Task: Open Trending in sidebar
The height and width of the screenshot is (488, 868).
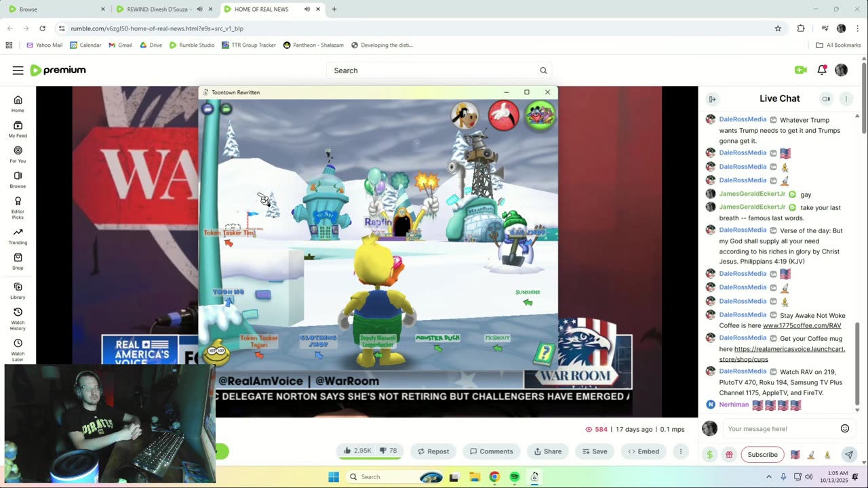Action: pyautogui.click(x=18, y=236)
